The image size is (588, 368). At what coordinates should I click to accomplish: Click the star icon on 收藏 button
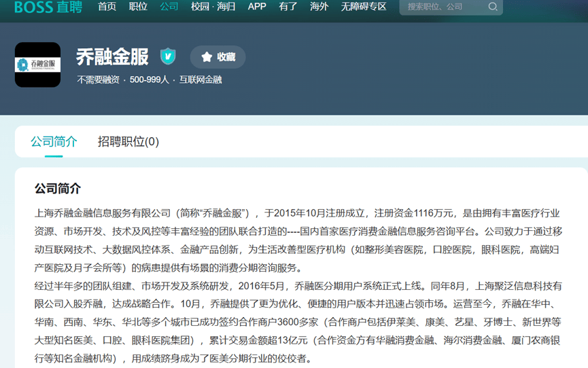coord(207,57)
